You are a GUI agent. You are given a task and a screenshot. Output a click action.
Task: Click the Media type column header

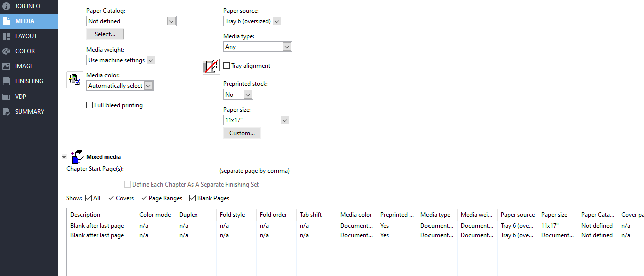click(438, 215)
